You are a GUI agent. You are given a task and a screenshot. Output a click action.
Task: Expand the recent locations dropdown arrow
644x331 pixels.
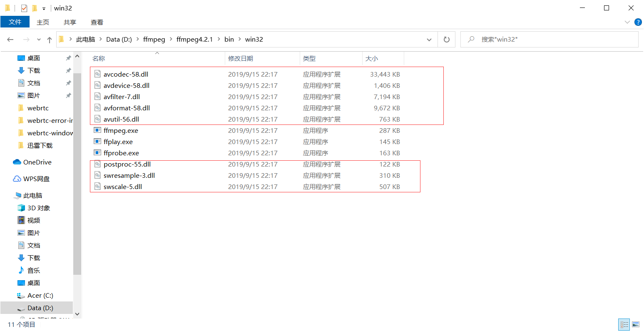pyautogui.click(x=39, y=40)
